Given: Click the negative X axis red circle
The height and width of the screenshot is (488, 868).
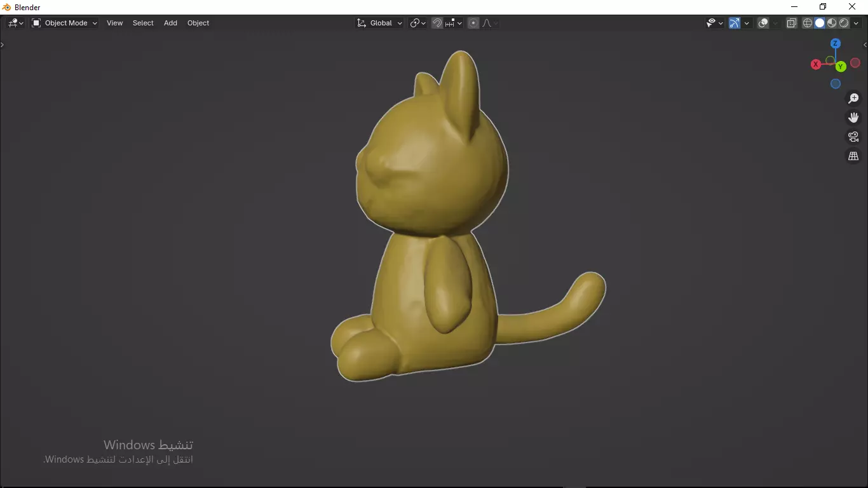Looking at the screenshot, I should pos(855,63).
